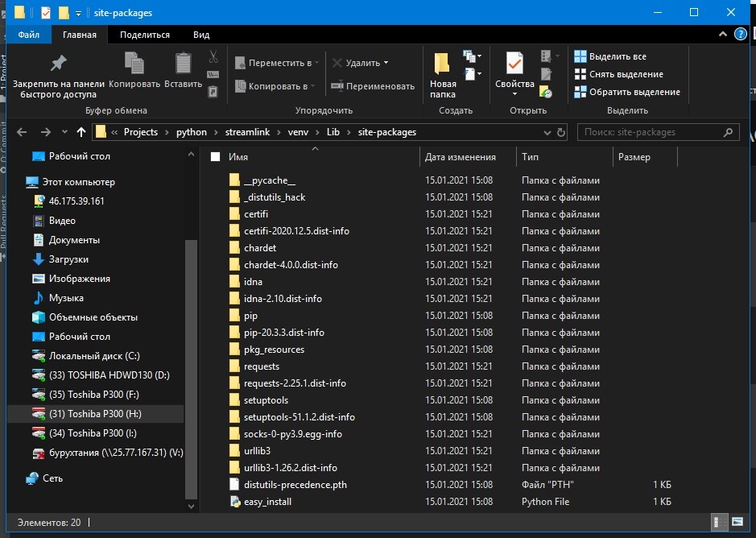Refresh the site-packages folder view
Image resolution: width=756 pixels, height=538 pixels.
pos(560,132)
